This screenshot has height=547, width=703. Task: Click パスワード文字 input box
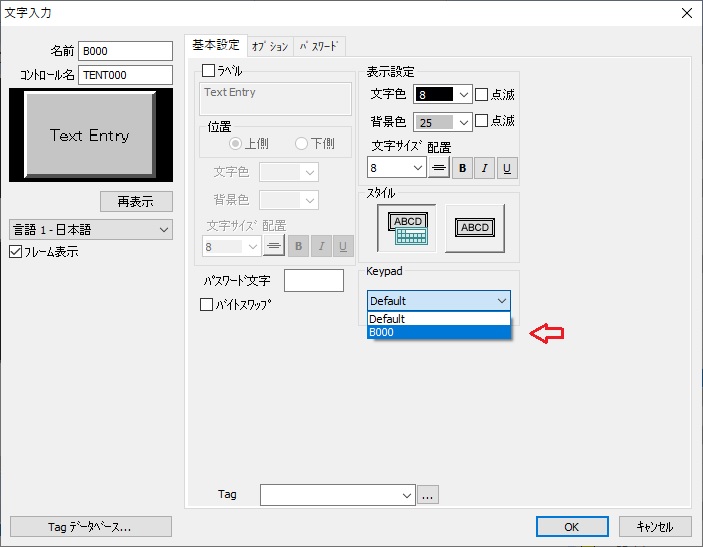pos(314,281)
